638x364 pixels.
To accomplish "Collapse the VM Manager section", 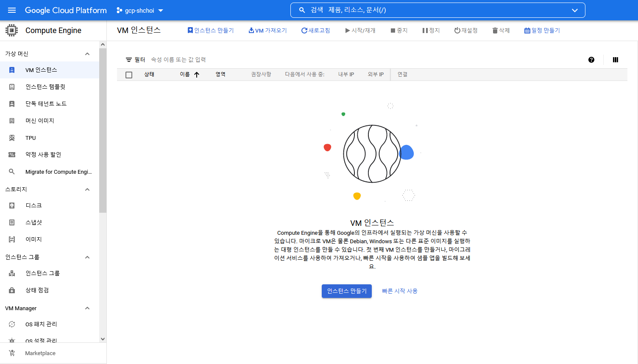I will [x=87, y=308].
